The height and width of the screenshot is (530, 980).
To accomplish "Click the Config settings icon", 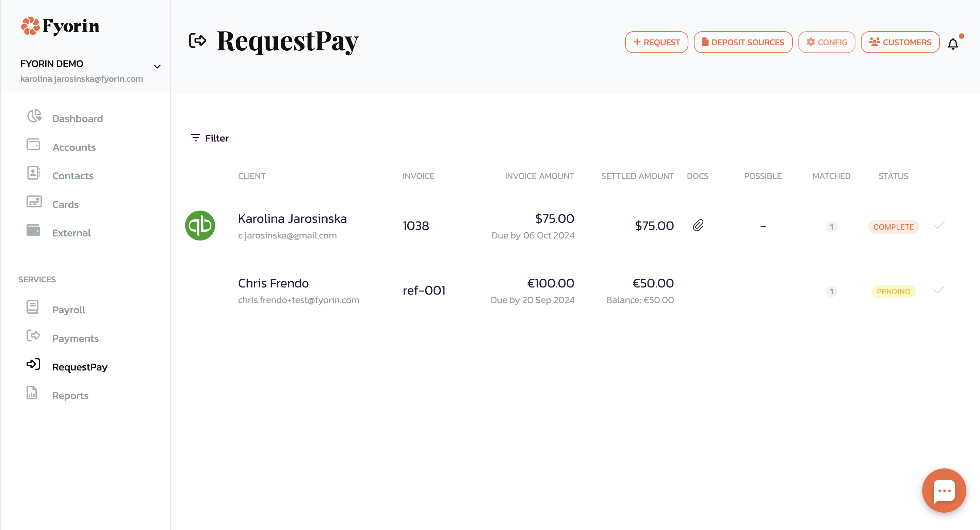I will pos(826,43).
